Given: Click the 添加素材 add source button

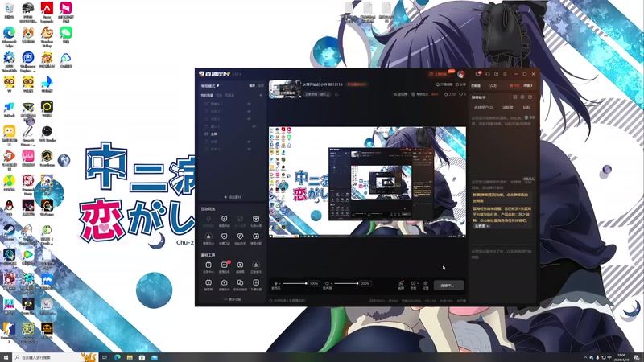Looking at the screenshot, I should [233, 197].
